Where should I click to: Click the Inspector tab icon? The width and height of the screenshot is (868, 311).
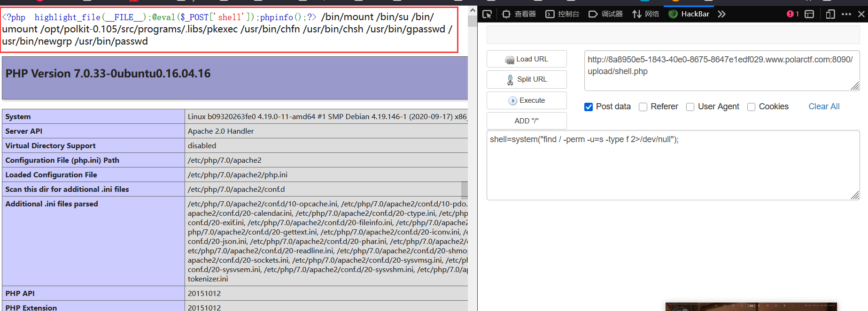coord(506,14)
